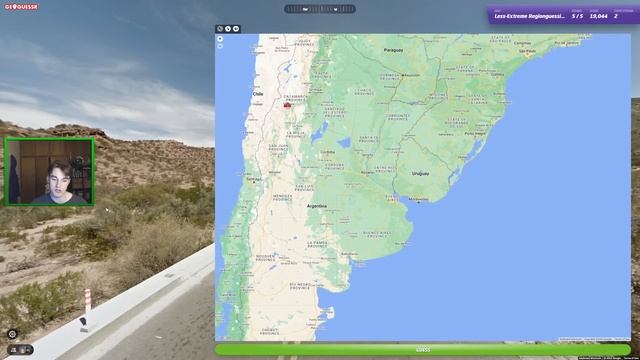Click La Pampa Province label
The width and height of the screenshot is (640, 360).
pyautogui.click(x=317, y=244)
